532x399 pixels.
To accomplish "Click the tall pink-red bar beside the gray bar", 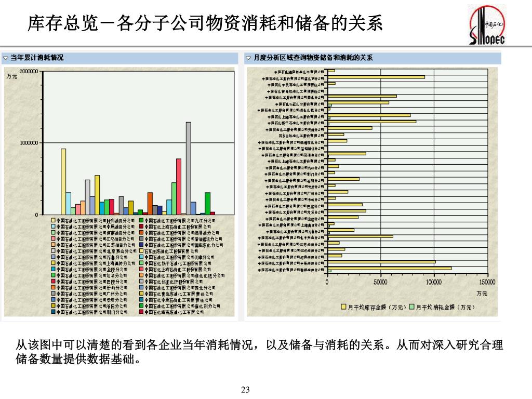I will 179,187.
